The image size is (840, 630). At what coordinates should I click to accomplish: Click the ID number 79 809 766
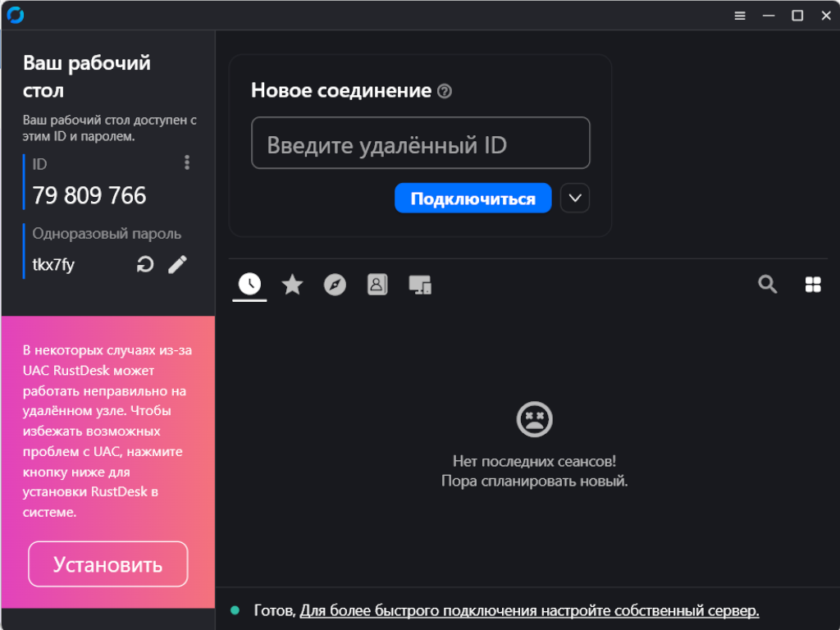tap(89, 195)
